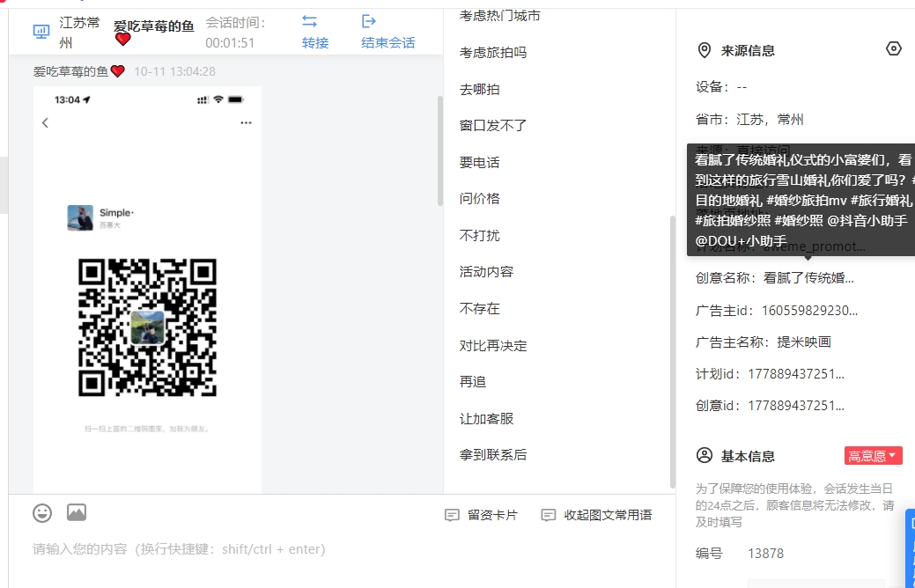
Task: Click the 收起图文常用语 message icon
Action: point(548,515)
